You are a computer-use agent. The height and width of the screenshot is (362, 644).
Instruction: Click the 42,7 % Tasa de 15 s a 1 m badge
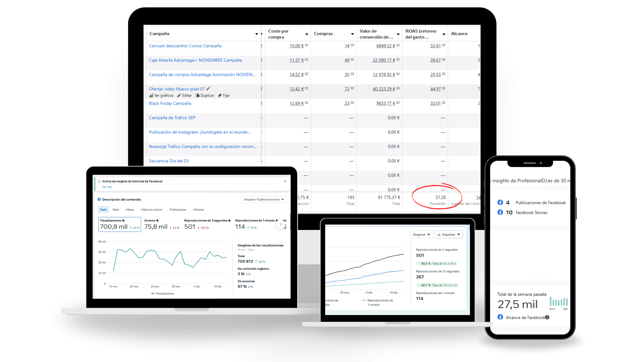tap(437, 285)
